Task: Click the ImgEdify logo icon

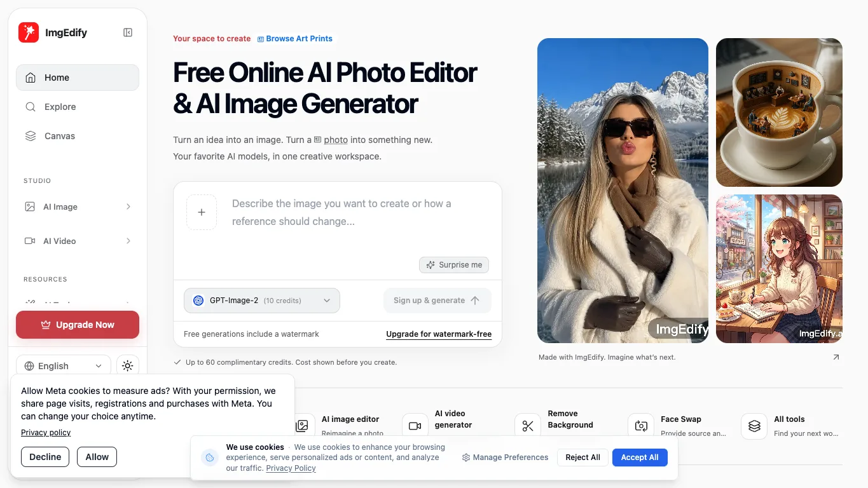Action: [29, 32]
